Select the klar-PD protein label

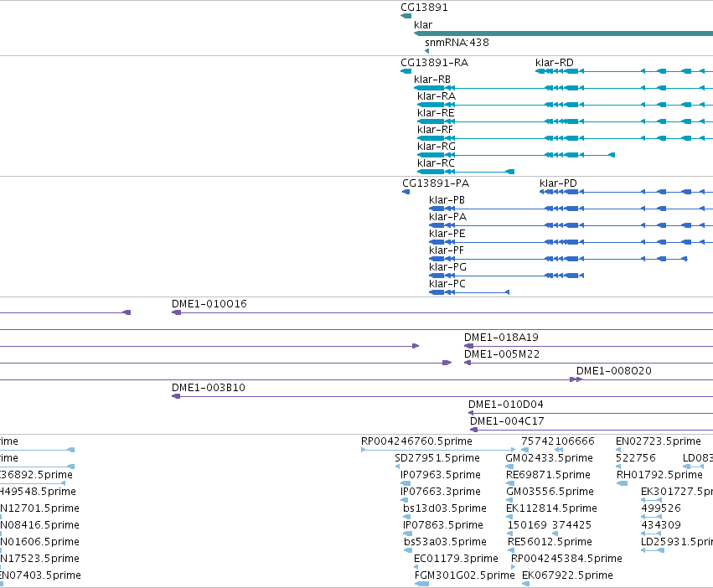(x=558, y=183)
